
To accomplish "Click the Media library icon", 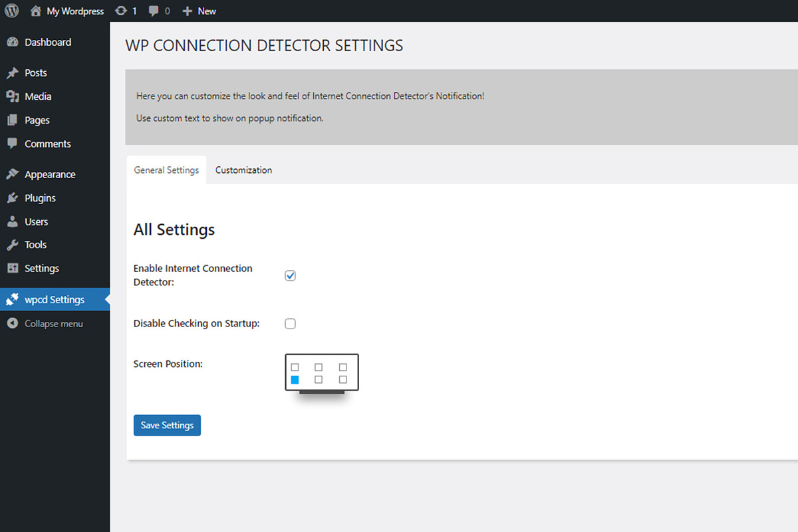I will (x=12, y=96).
